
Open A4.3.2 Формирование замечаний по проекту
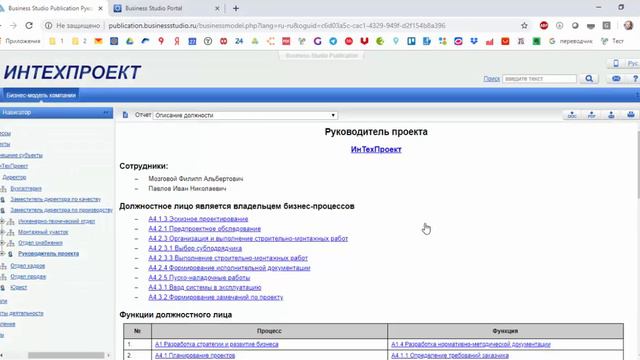pyautogui.click(x=216, y=297)
